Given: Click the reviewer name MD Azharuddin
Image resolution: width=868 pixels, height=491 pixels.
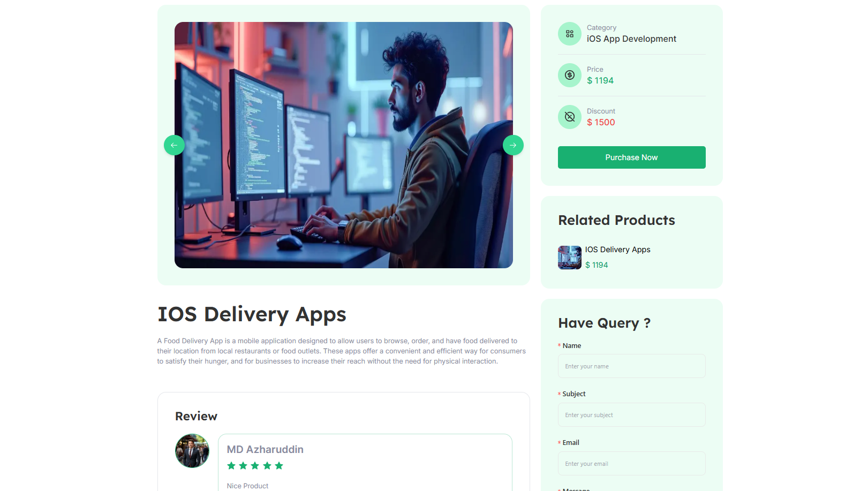Looking at the screenshot, I should coord(265,450).
